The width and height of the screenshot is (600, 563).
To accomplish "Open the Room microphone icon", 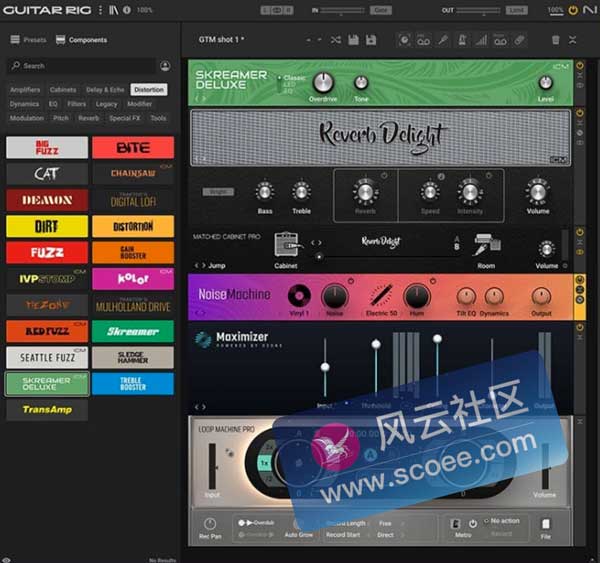I will pyautogui.click(x=487, y=245).
